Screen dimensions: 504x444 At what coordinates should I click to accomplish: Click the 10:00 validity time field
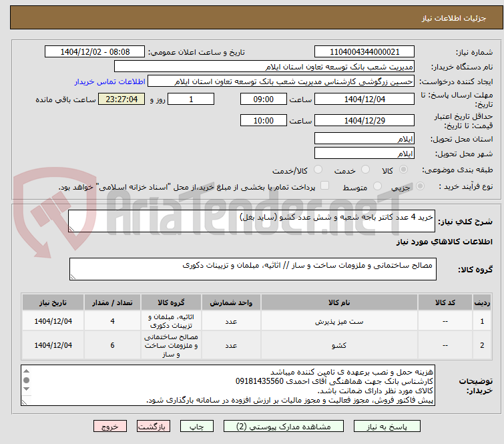pyautogui.click(x=263, y=121)
